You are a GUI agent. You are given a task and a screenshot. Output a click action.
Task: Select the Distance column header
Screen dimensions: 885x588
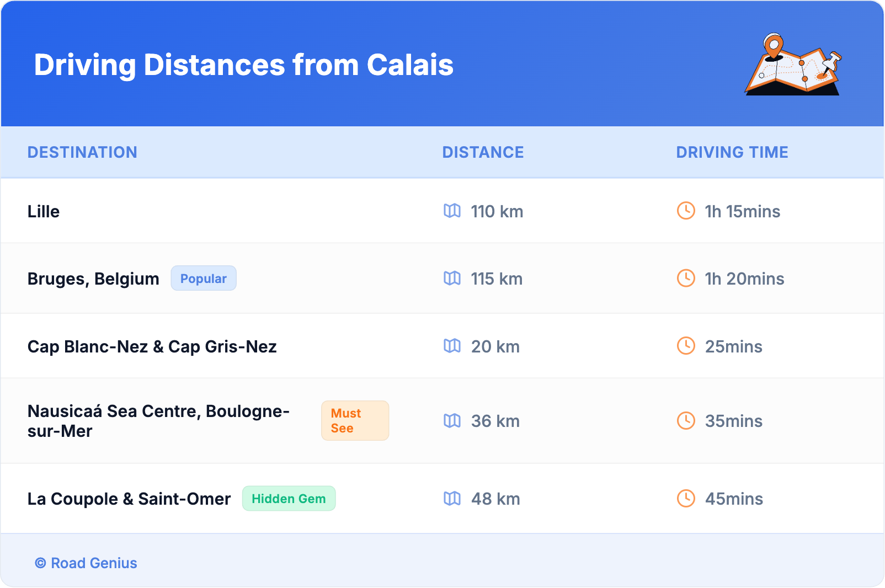click(x=483, y=152)
